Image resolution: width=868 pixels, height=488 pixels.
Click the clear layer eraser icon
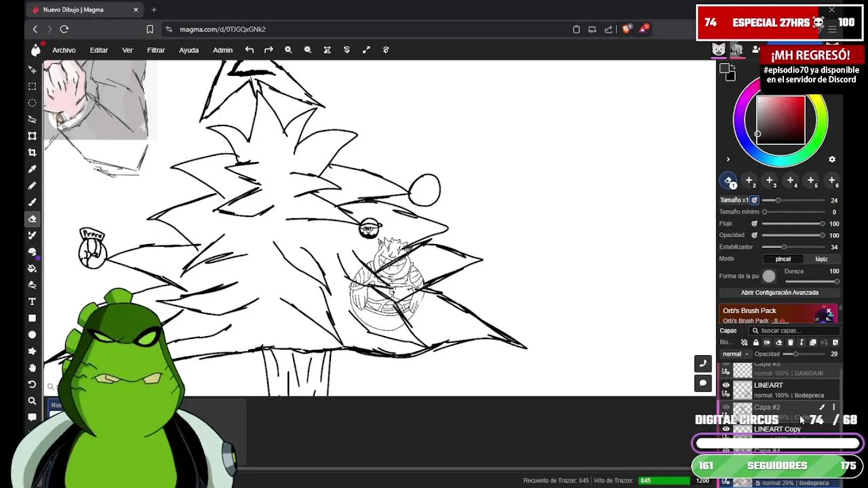[x=778, y=342]
